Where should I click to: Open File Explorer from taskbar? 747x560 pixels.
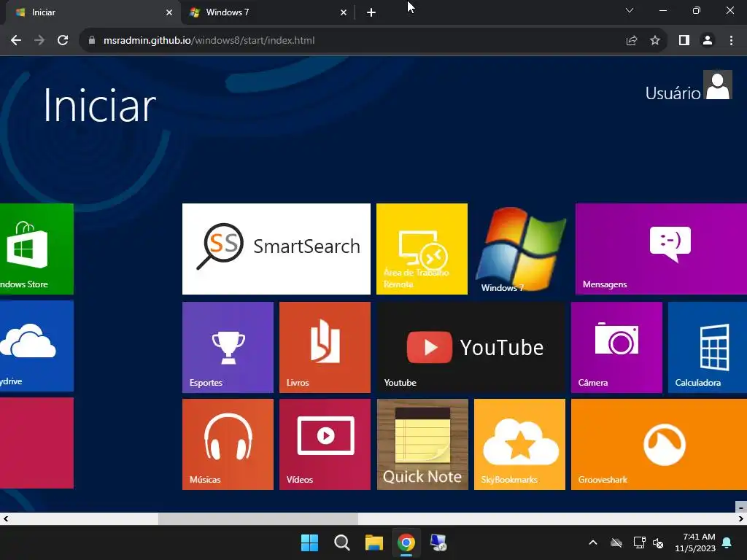(374, 542)
